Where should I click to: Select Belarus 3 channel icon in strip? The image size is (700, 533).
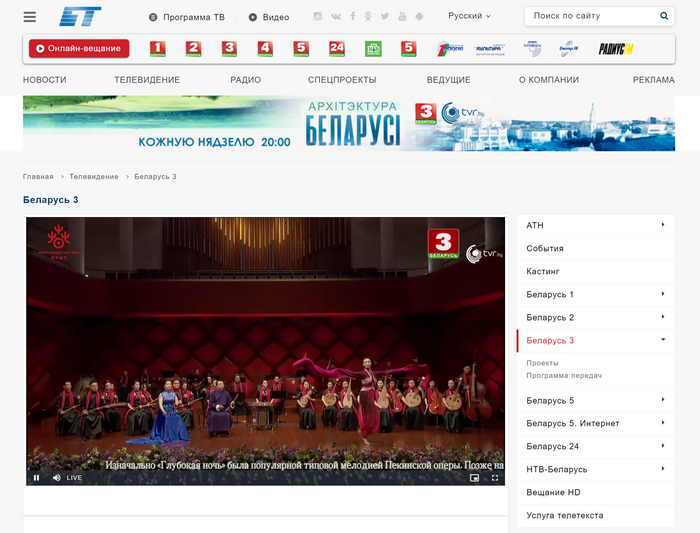click(x=229, y=49)
